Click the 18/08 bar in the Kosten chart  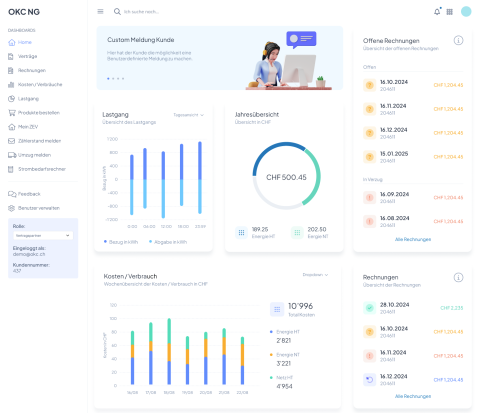169,351
